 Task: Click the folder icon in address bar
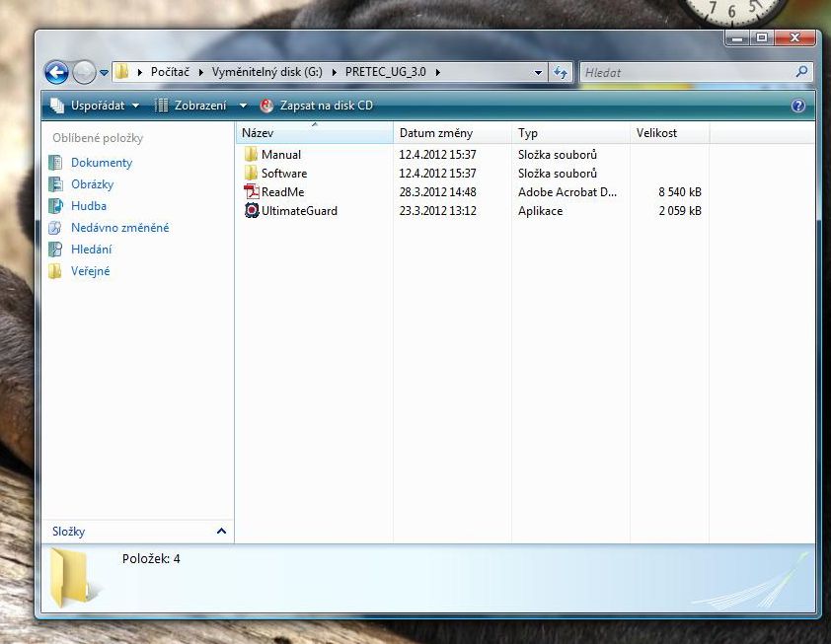[121, 71]
